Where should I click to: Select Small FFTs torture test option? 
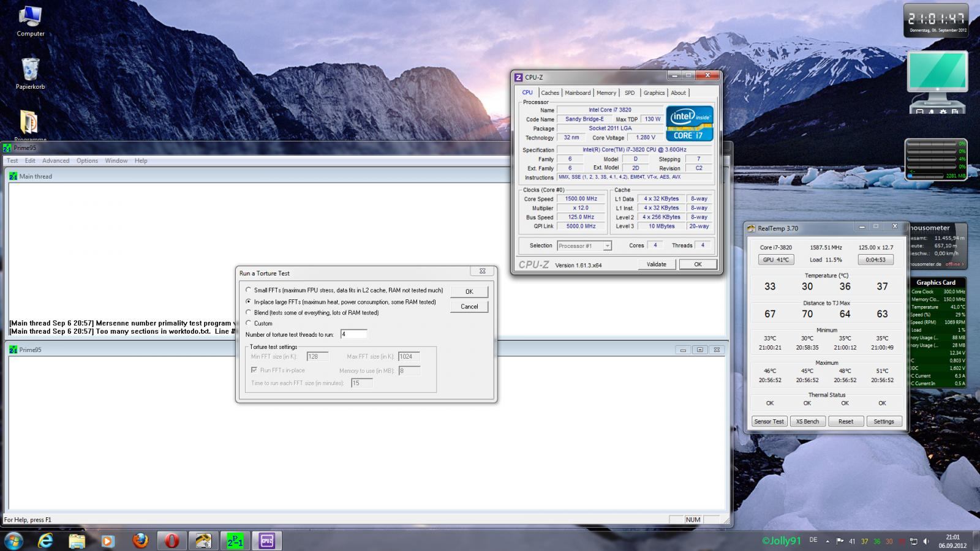(x=248, y=290)
